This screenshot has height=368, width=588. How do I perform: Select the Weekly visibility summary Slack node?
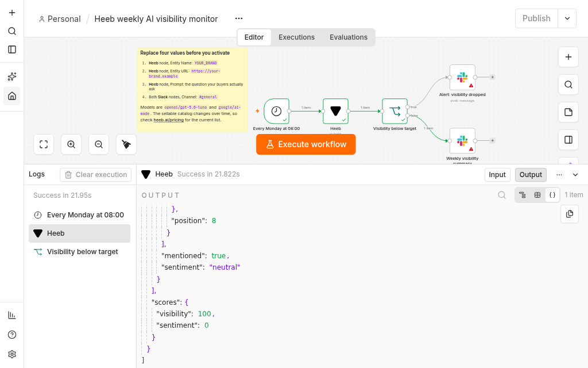[462, 141]
